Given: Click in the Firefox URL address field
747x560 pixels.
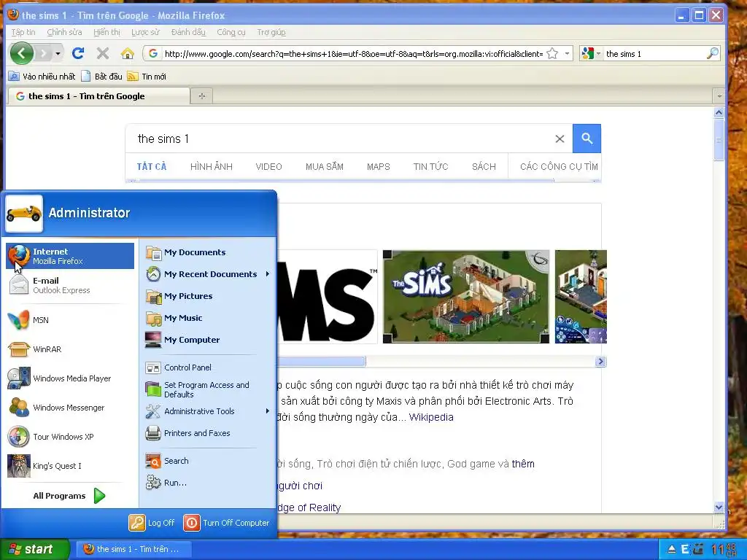Looking at the screenshot, I should click(353, 53).
